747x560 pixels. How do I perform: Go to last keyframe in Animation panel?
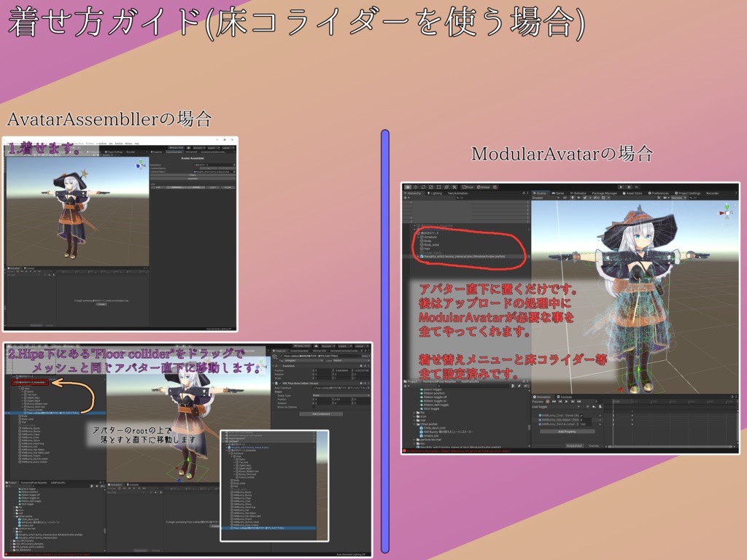click(578, 402)
